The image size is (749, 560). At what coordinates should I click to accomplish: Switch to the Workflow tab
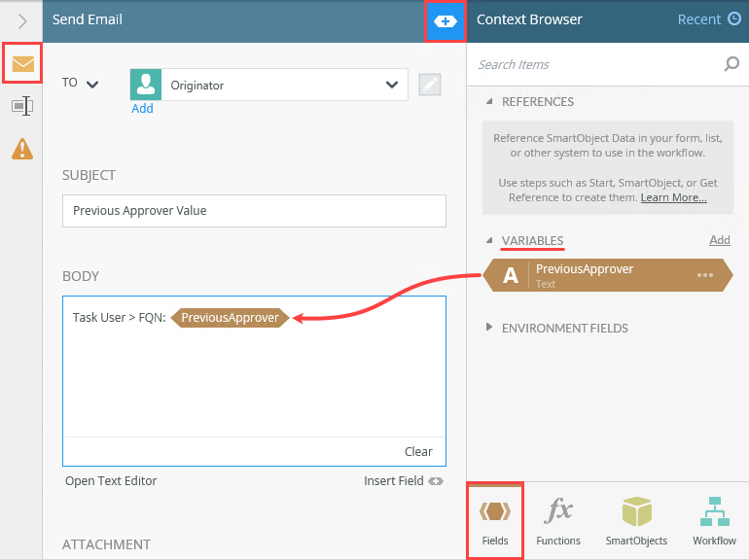coord(714,520)
